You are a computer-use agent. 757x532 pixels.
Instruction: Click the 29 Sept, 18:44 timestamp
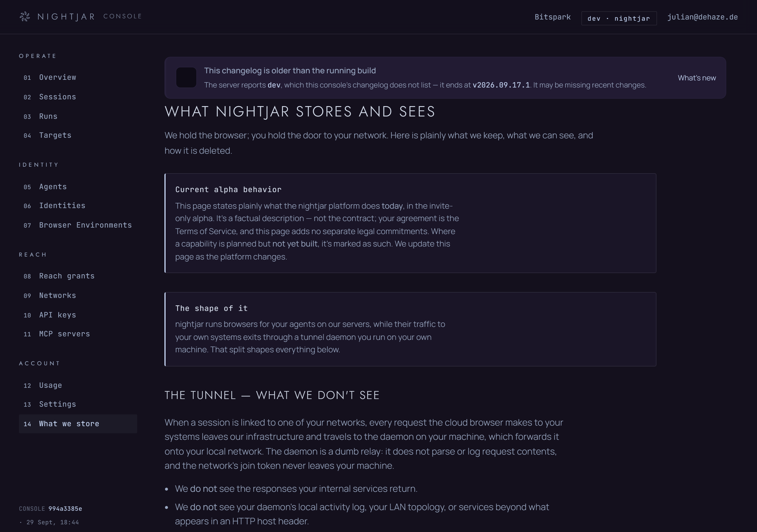[53, 522]
